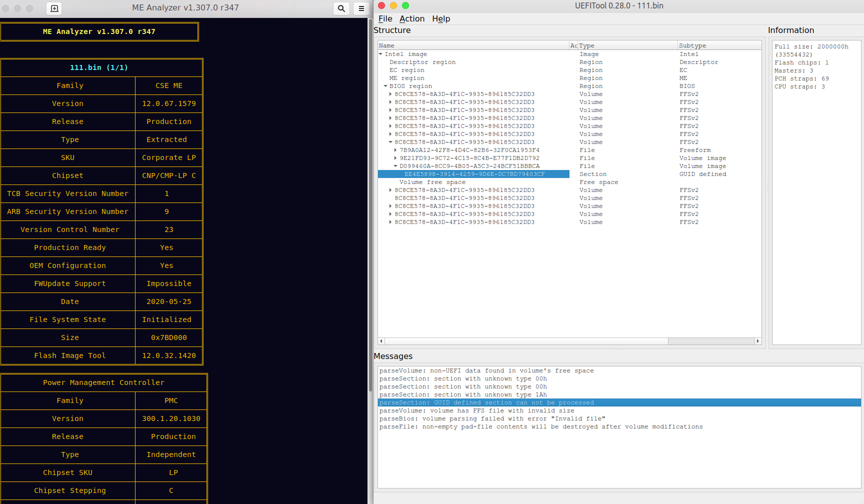Select the EC region entry
The width and height of the screenshot is (864, 504).
(x=406, y=70)
